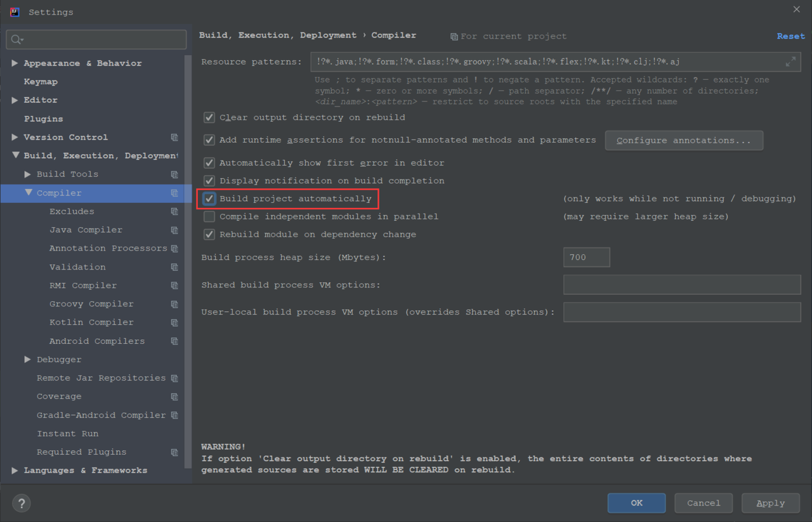Select Android Compilers settings item
The image size is (812, 522).
(97, 341)
